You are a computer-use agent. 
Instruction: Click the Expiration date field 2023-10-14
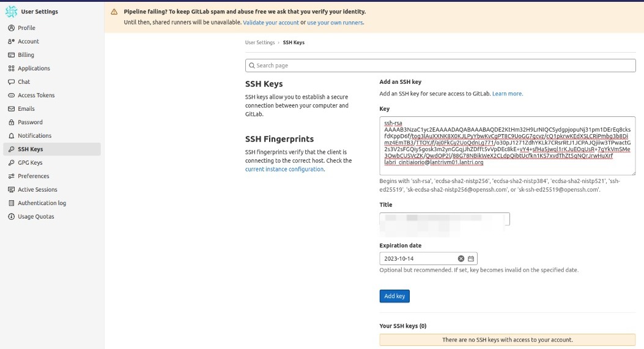428,258
